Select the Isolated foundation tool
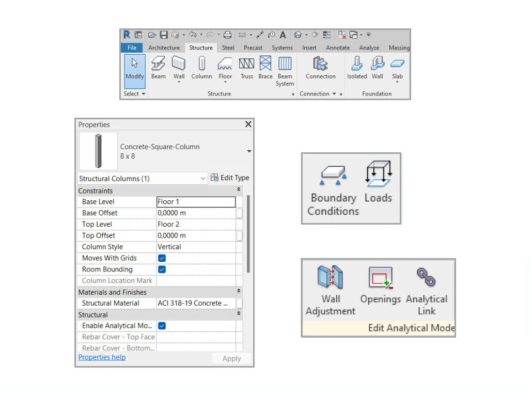The width and height of the screenshot is (532, 397). 357,68
